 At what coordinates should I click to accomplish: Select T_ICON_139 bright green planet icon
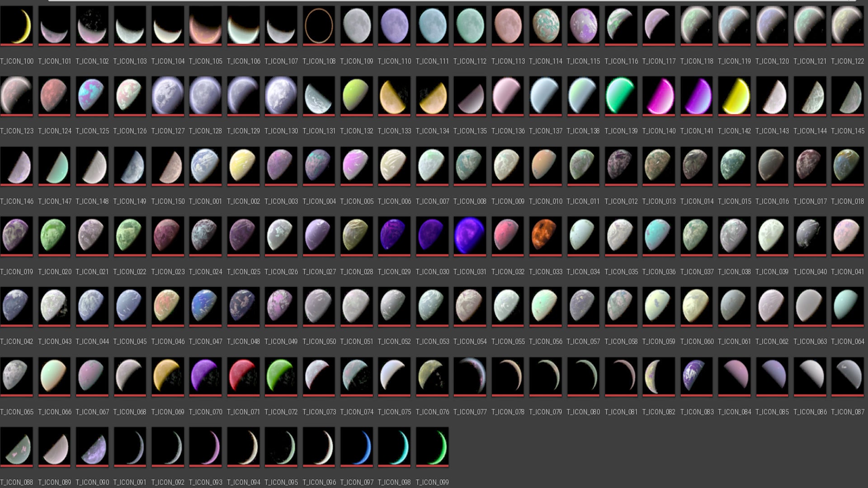(621, 95)
